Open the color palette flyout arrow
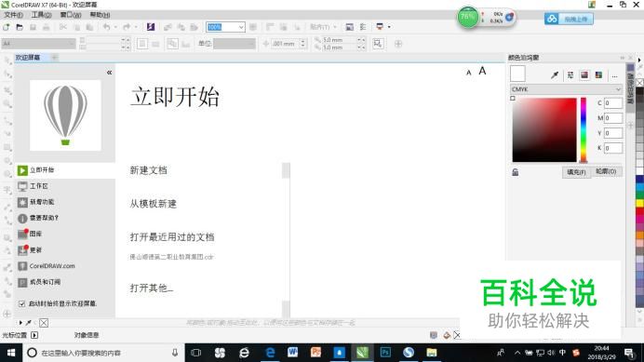The width and height of the screenshot is (644, 362). 639,60
